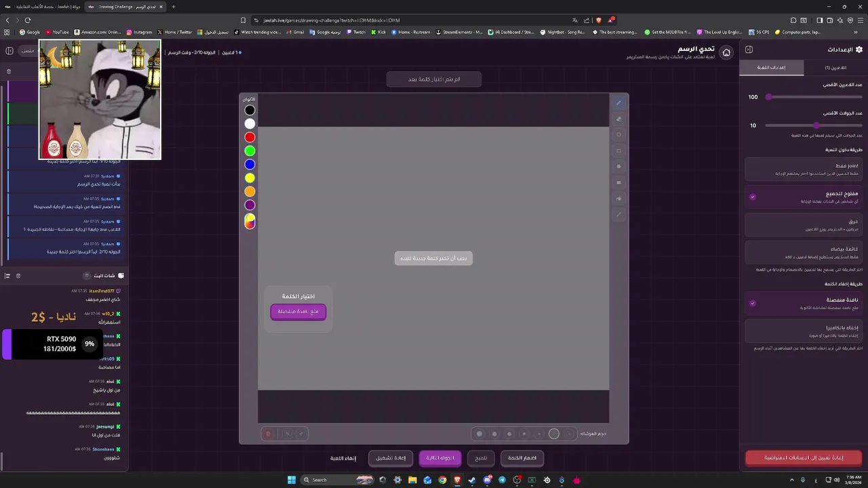
Task: Reload the browser page
Action: click(x=27, y=20)
